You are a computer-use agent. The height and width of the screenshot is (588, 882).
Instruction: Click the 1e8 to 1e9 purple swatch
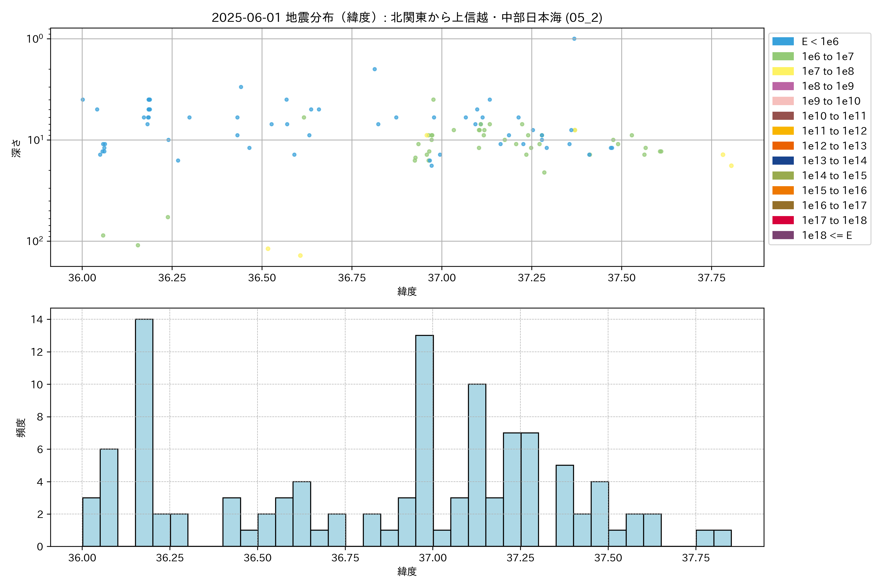[783, 86]
